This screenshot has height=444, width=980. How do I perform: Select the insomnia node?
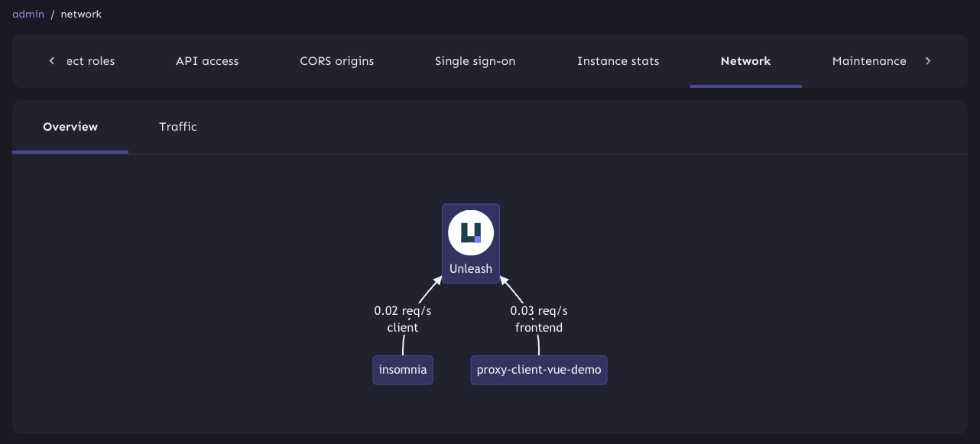point(403,370)
